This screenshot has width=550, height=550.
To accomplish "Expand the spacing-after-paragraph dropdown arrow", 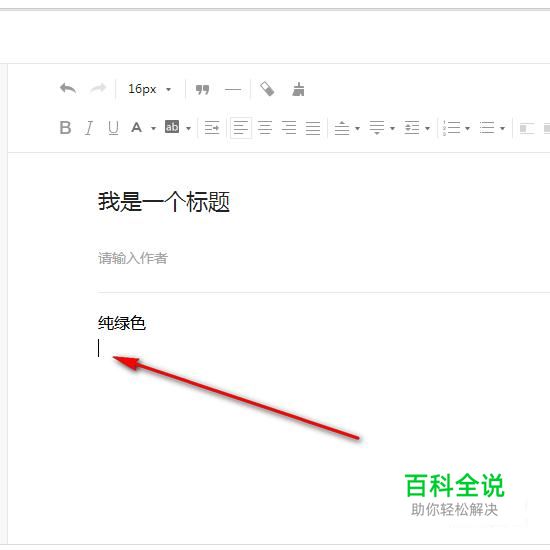I will tap(393, 128).
